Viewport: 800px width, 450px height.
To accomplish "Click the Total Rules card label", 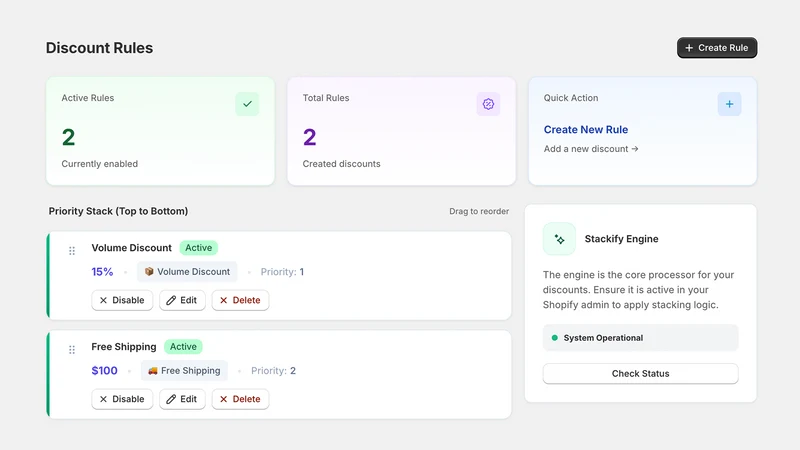I will click(326, 98).
